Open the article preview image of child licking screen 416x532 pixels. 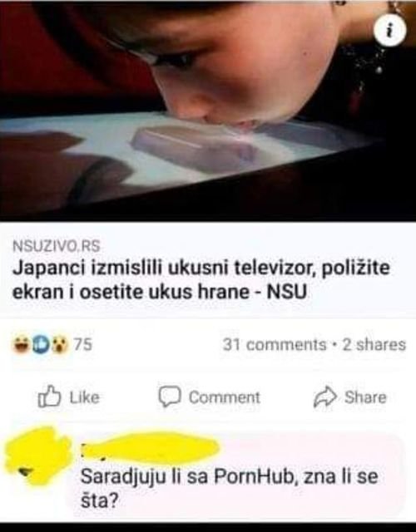coord(208,111)
